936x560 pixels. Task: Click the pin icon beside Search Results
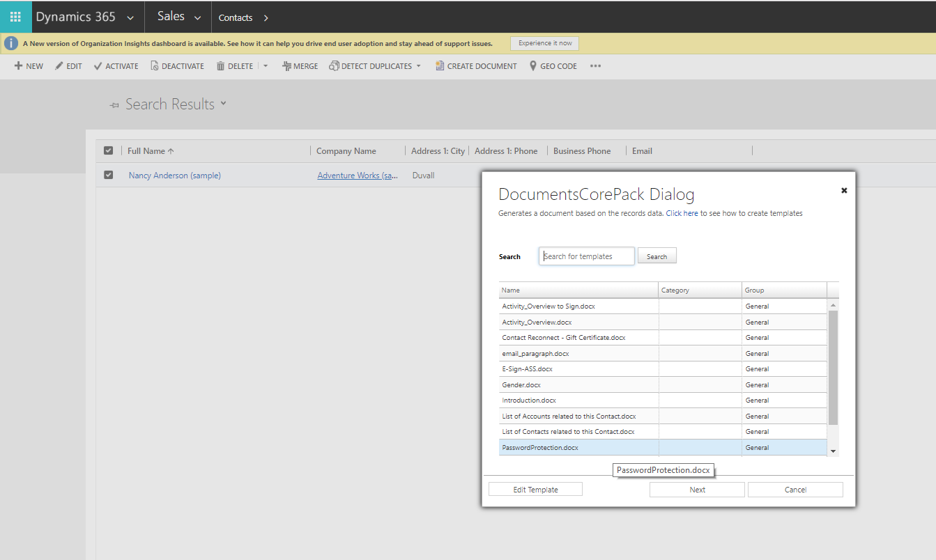(115, 105)
